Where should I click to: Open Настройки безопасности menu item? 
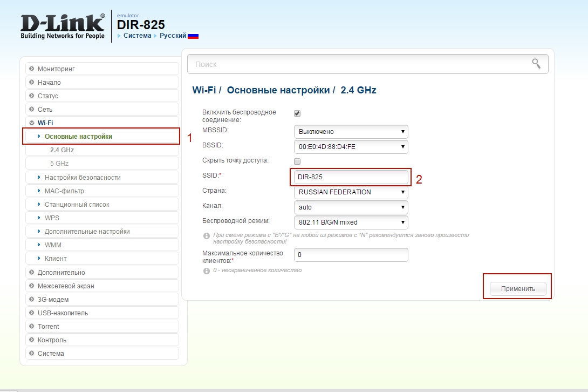click(x=102, y=177)
